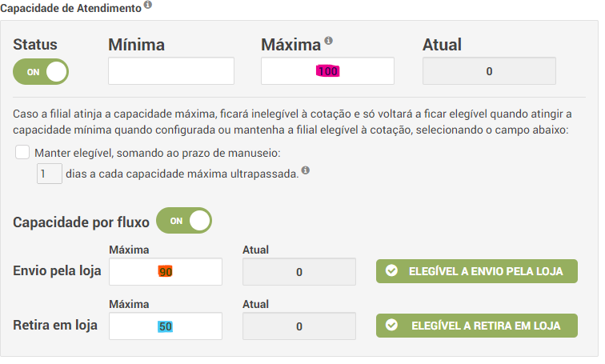The height and width of the screenshot is (364, 605).
Task: Click Retira em loja Atual field
Action: tap(298, 326)
